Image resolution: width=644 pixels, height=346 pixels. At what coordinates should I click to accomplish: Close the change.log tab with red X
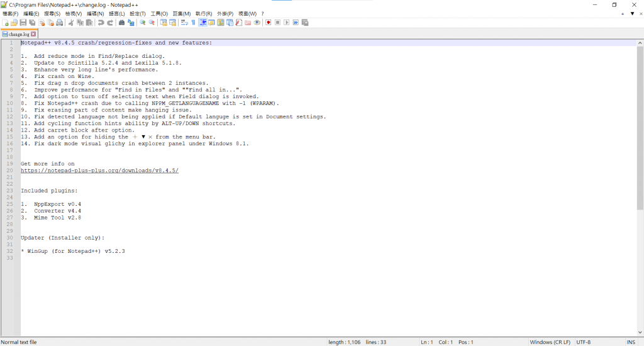click(34, 34)
